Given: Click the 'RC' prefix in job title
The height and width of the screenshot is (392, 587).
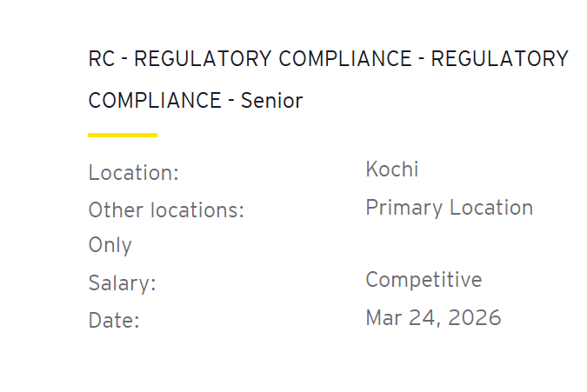Looking at the screenshot, I should click(102, 59).
